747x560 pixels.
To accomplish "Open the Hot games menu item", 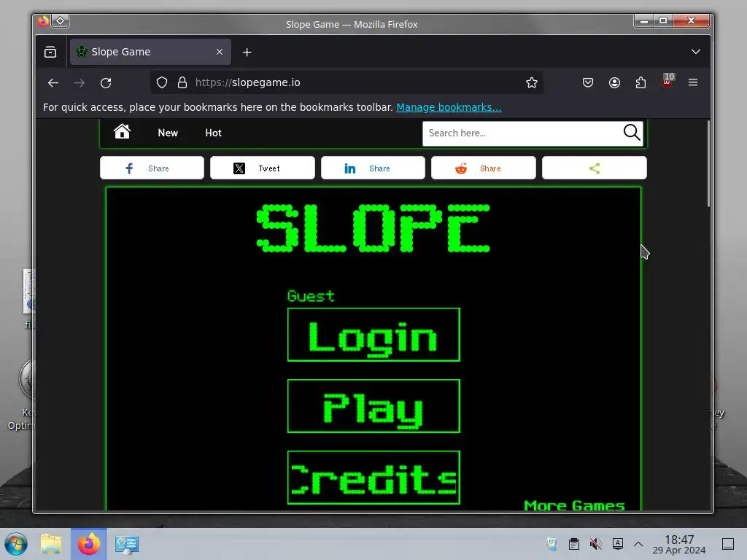I will (214, 133).
